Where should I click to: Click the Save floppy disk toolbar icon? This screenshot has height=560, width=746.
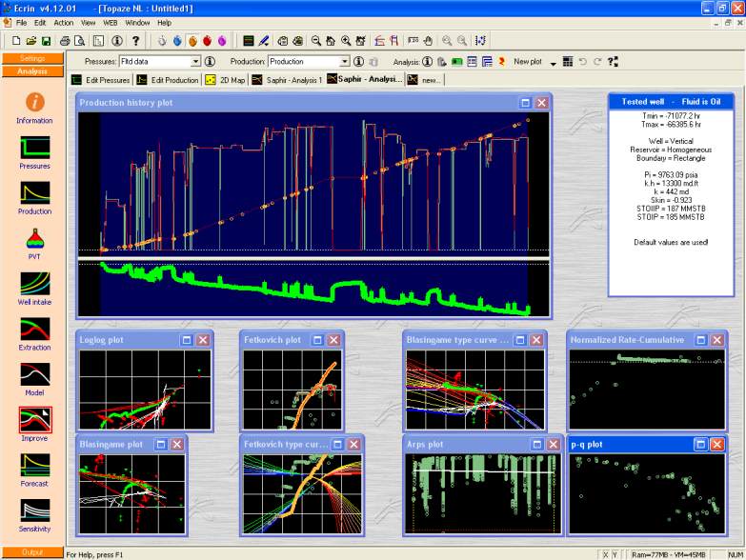pos(46,41)
